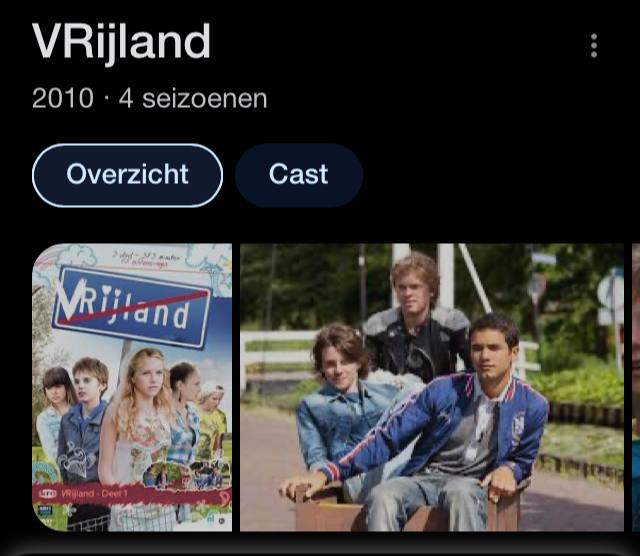Click the wooden cart in the photo
Screen dimensions: 640x556
click(408, 508)
